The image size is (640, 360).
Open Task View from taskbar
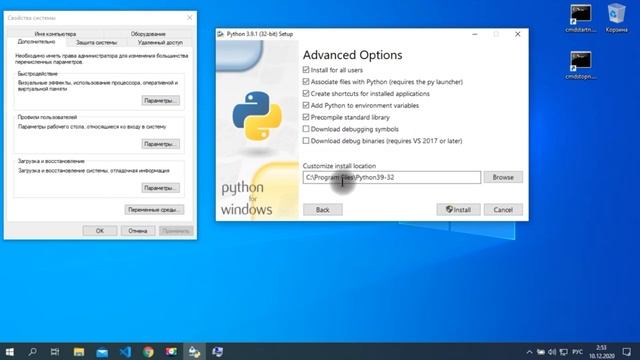pos(55,351)
